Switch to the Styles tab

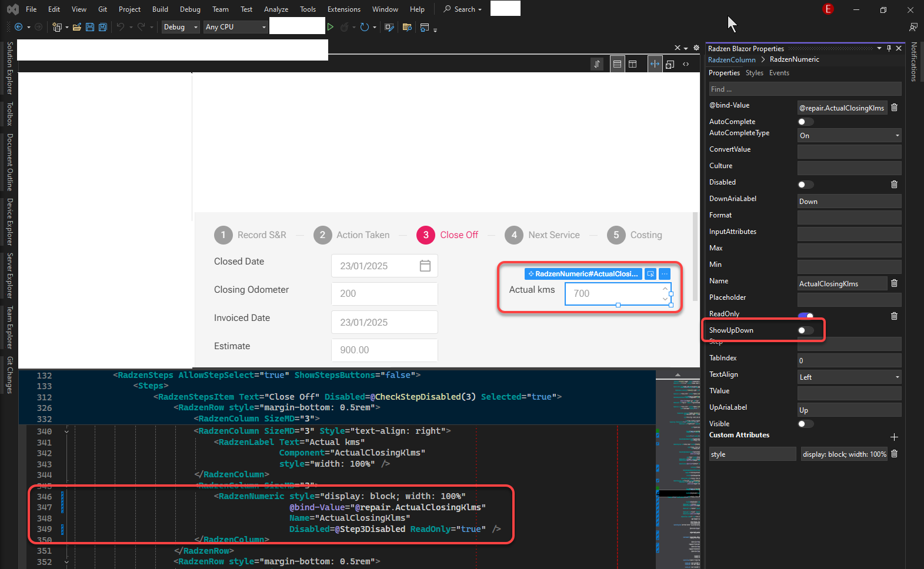[x=754, y=73]
